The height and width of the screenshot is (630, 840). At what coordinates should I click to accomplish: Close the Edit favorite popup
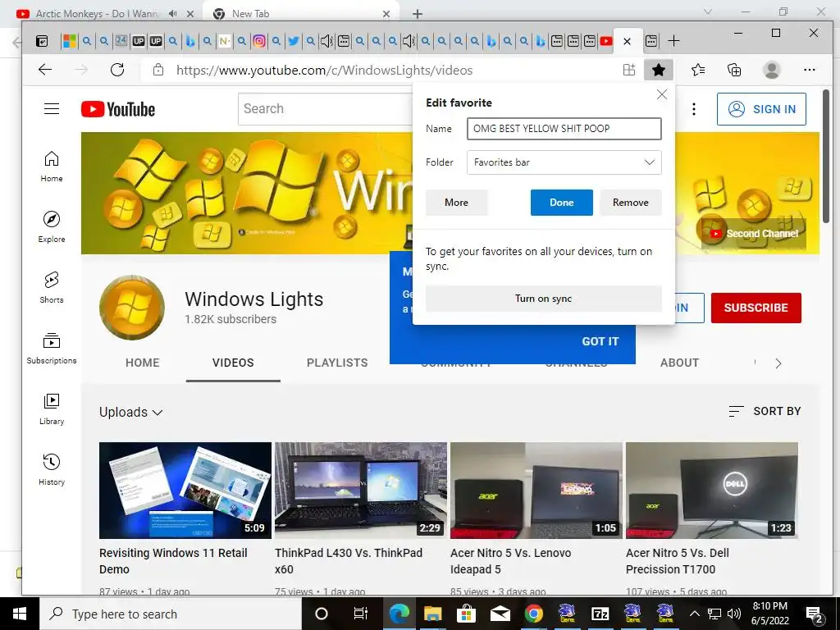pos(662,94)
